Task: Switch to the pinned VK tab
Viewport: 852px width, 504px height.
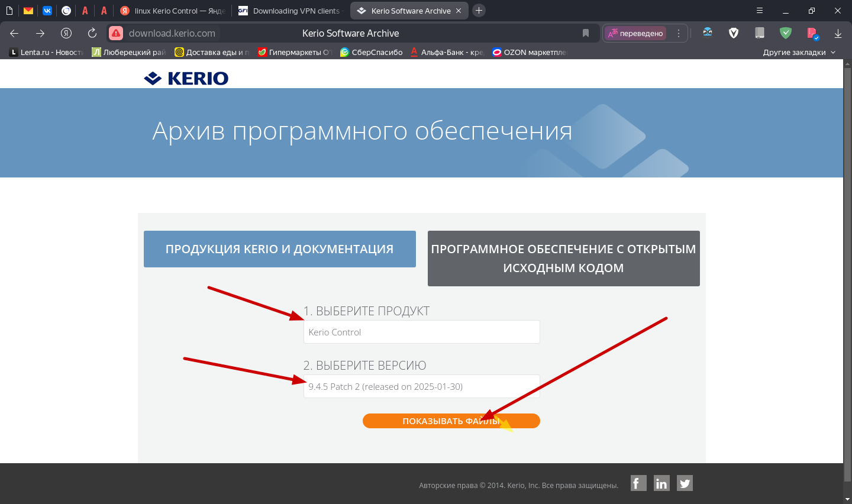Action: [47, 11]
